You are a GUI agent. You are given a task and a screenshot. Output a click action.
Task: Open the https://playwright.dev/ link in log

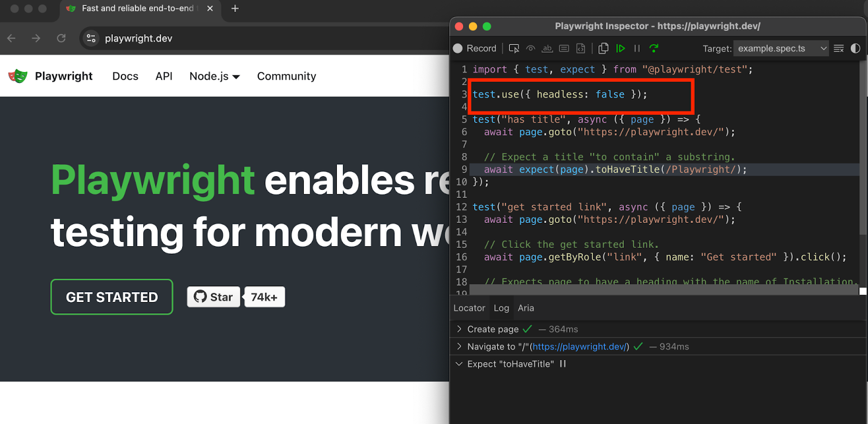coord(579,346)
